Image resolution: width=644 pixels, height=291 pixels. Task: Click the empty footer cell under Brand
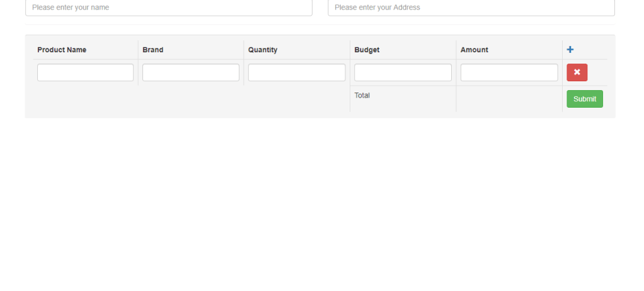point(191,99)
